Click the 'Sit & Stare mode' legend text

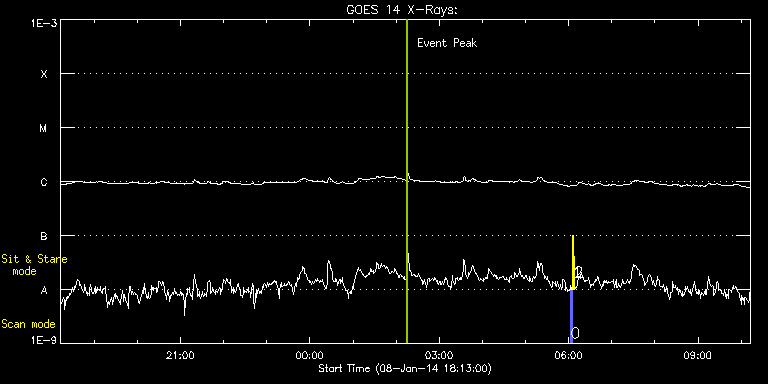(x=34, y=265)
